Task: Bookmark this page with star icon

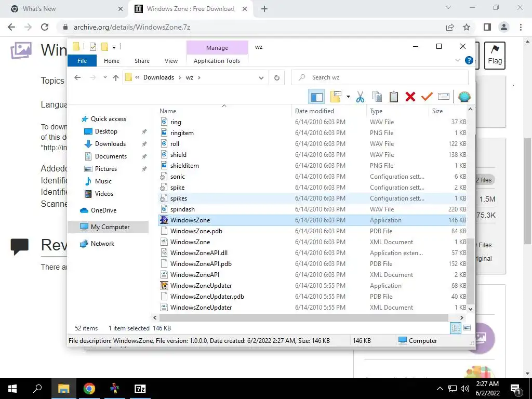Action: pyautogui.click(x=467, y=27)
